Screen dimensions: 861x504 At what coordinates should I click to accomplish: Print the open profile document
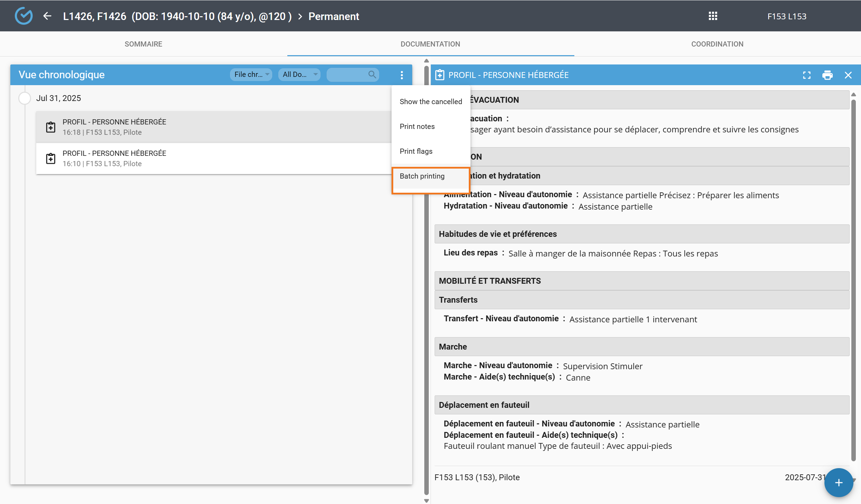827,75
